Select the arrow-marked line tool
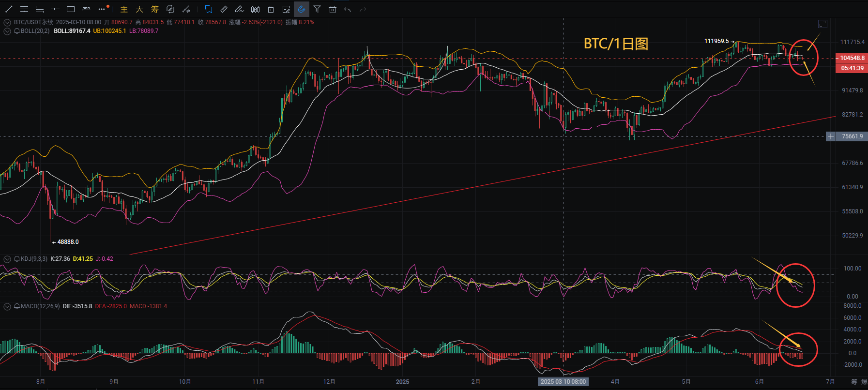 (186, 9)
